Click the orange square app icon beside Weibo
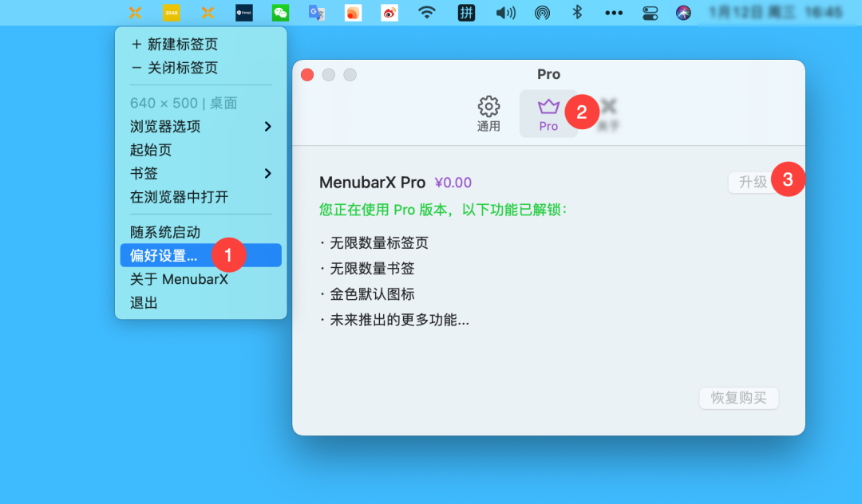This screenshot has width=862, height=504. [353, 13]
